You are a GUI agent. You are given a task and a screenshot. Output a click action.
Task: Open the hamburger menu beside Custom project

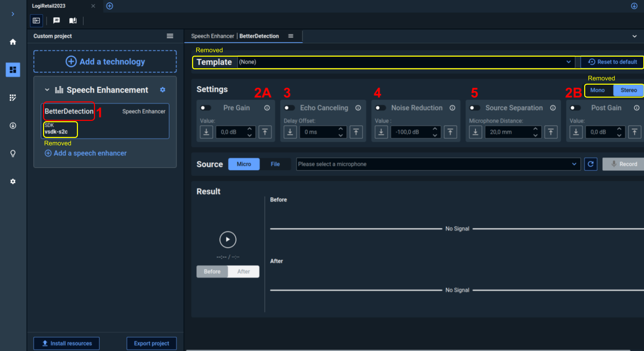(170, 36)
